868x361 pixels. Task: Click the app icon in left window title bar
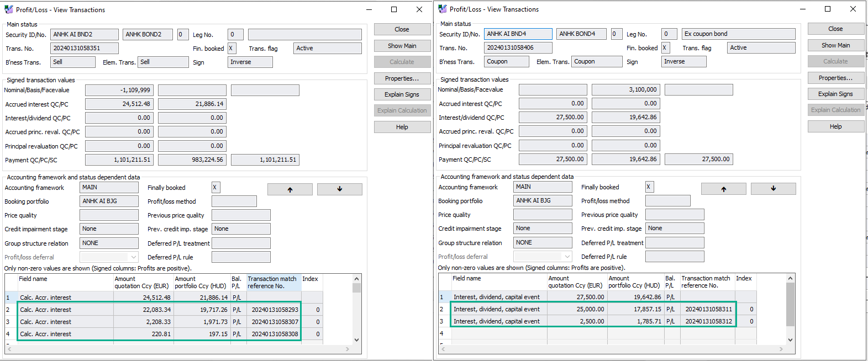[x=9, y=9]
